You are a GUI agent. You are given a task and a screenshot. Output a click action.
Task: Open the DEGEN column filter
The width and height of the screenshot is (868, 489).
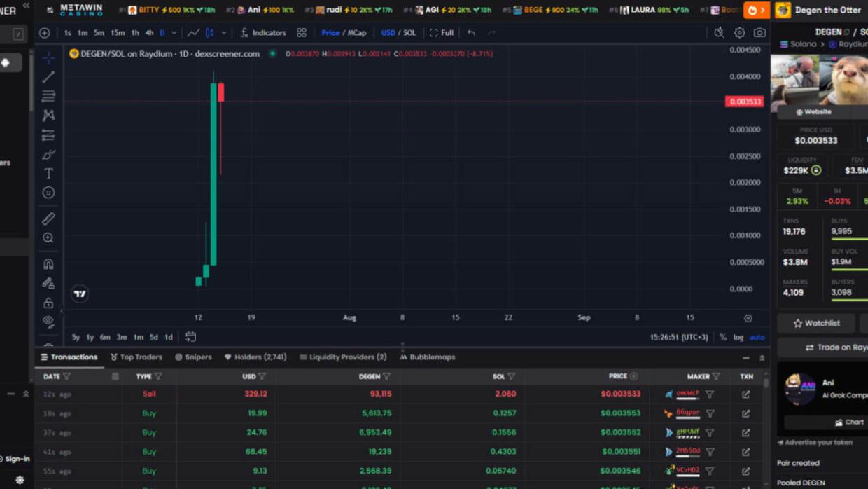(x=386, y=376)
